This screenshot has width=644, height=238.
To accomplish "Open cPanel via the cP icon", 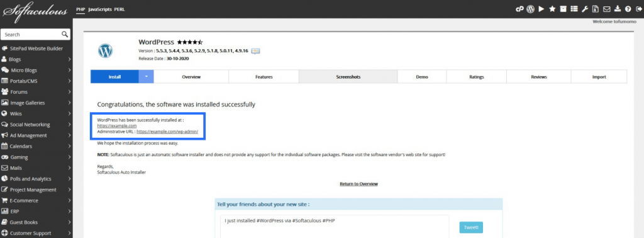I will (519, 9).
